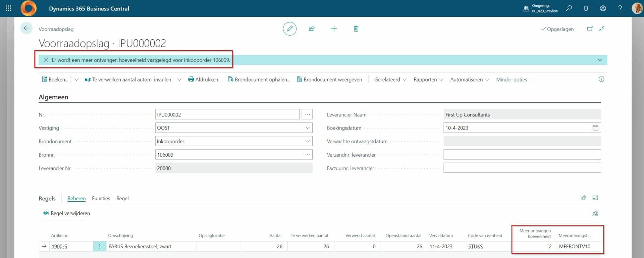Image resolution: width=644 pixels, height=258 pixels.
Task: Open the environment info icon
Action: coord(526,8)
